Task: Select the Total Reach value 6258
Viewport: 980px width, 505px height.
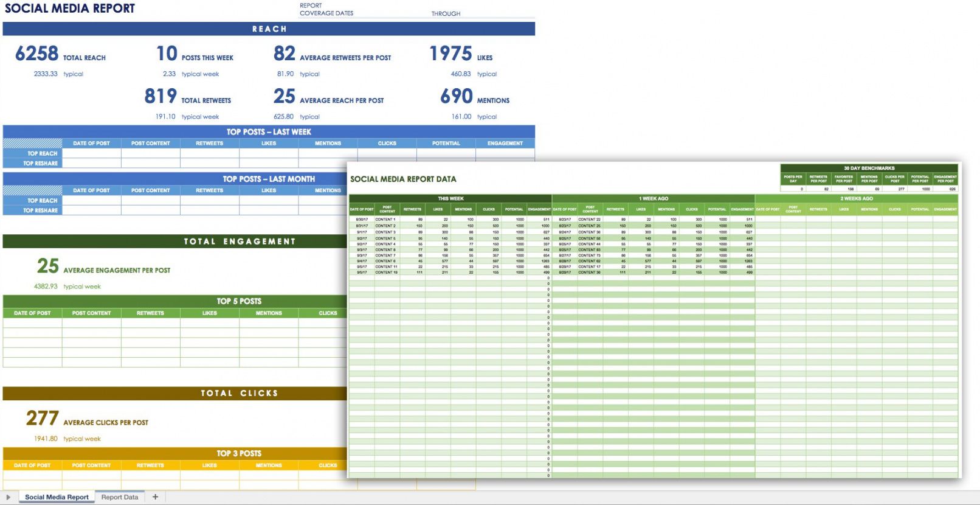Action: pyautogui.click(x=37, y=54)
